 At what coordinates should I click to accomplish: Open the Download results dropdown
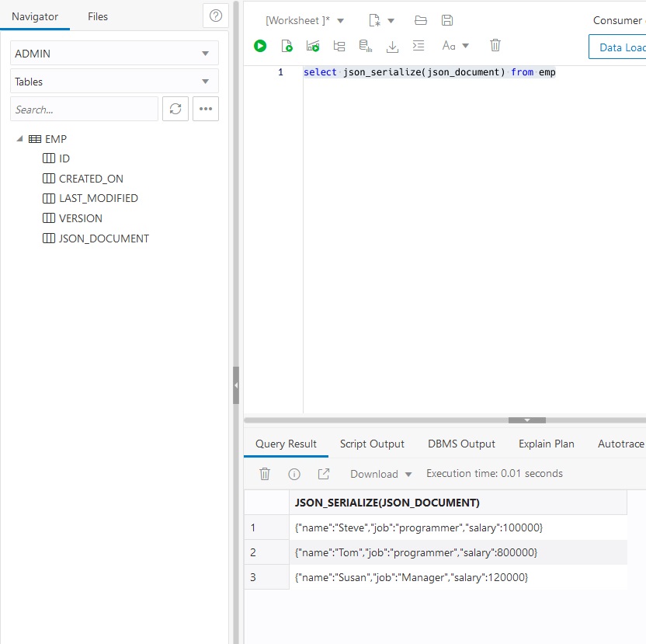(x=381, y=474)
